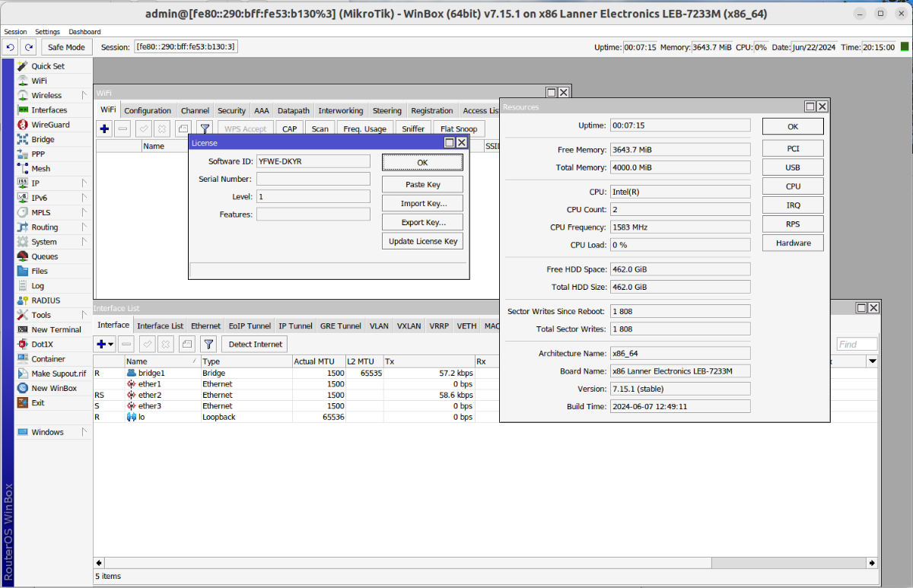Screen dimensions: 913x588
Task: Click the redo arrow in top toolbar
Action: [x=29, y=47]
